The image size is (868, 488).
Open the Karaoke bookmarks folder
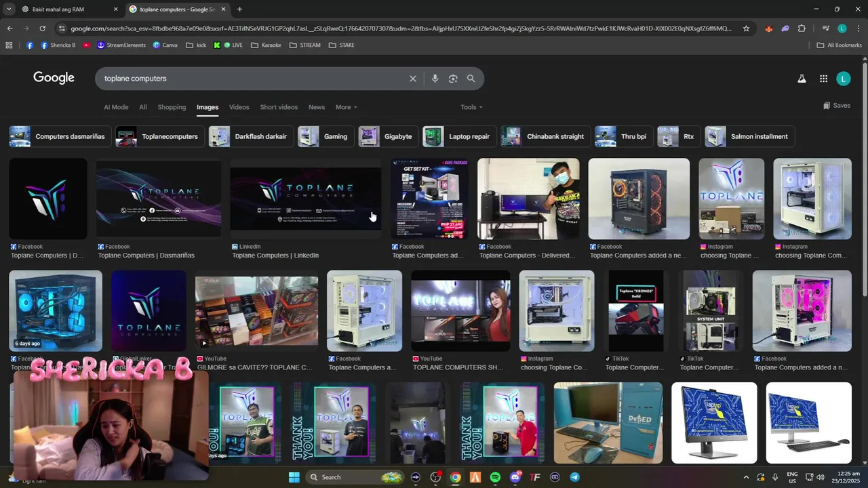point(266,45)
